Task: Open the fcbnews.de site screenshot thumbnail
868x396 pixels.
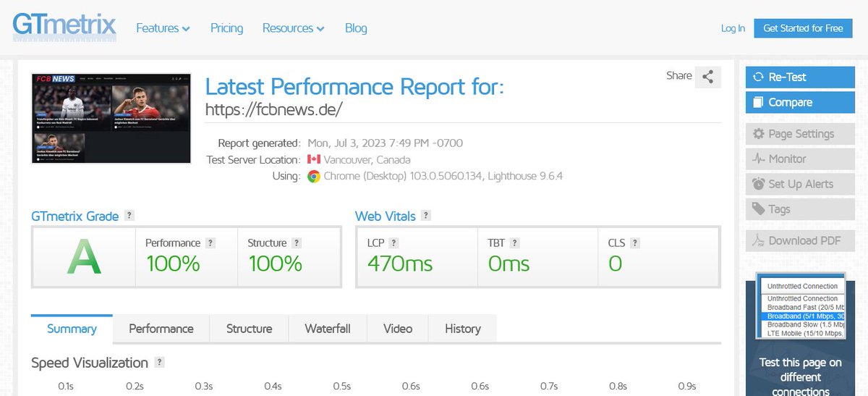Action: tap(111, 118)
